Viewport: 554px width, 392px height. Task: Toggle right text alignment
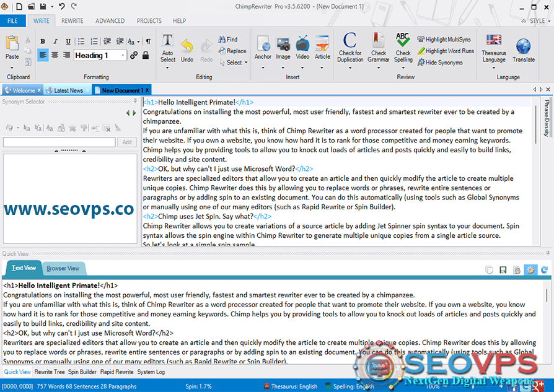point(66,55)
